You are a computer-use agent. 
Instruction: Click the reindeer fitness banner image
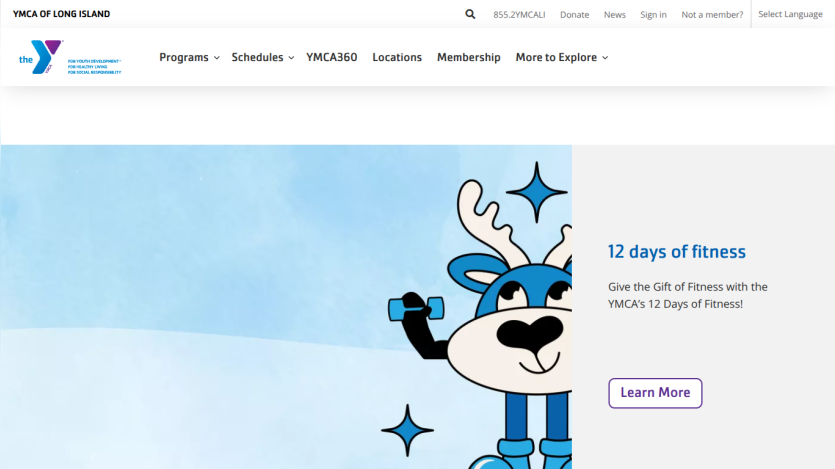[x=286, y=307]
